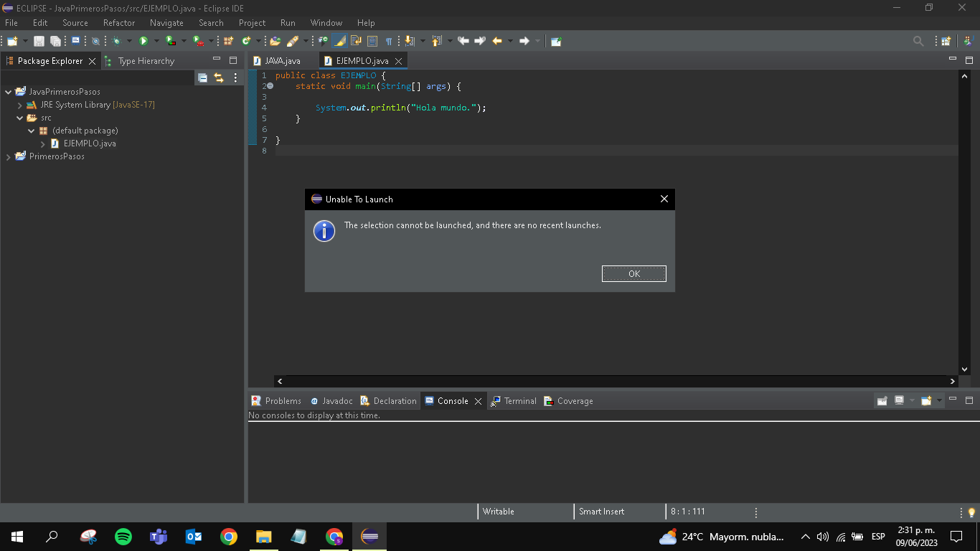980x551 pixels.
Task: Click the New Java Package icon
Action: pos(228,41)
